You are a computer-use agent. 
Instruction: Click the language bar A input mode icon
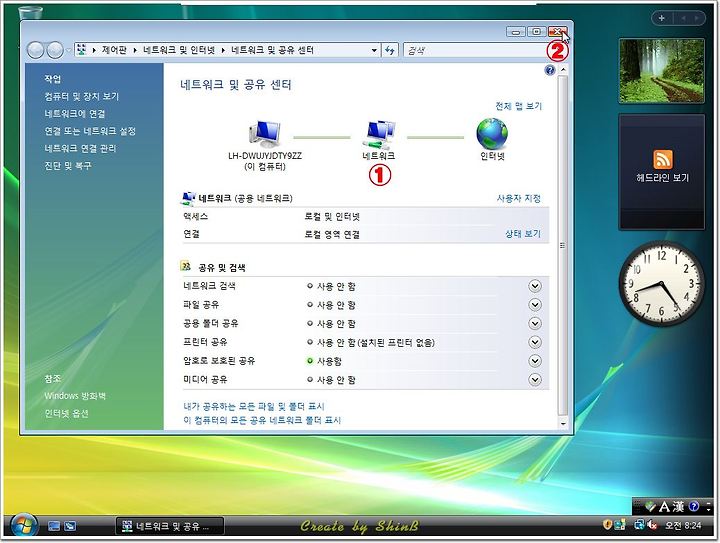(664, 507)
